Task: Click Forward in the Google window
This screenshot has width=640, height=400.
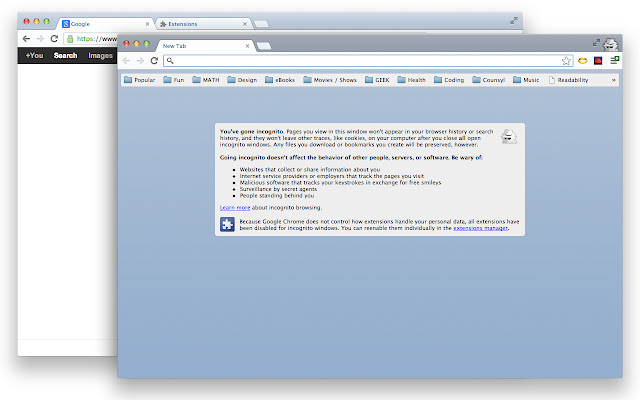Action: pyautogui.click(x=40, y=39)
